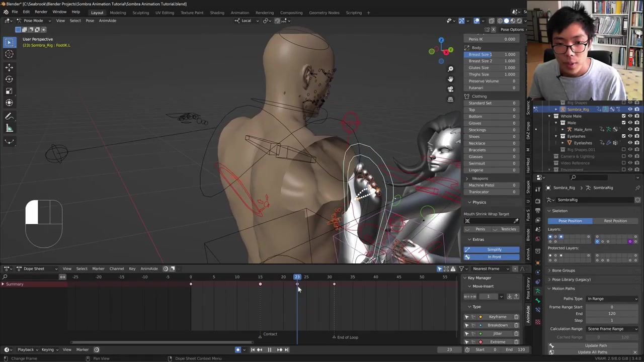
Task: Open the Paths Type In Range dropdown
Action: 612,299
